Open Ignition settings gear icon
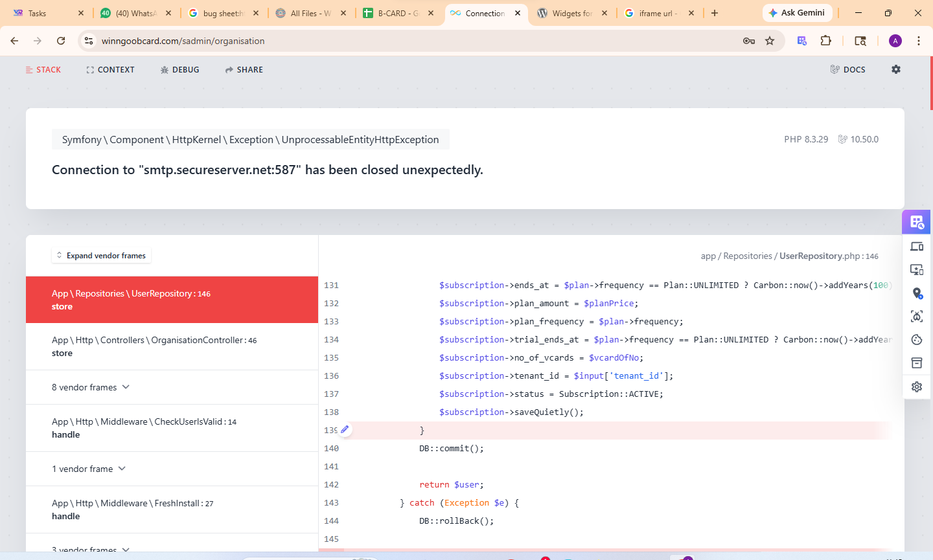The image size is (933, 560). [896, 69]
